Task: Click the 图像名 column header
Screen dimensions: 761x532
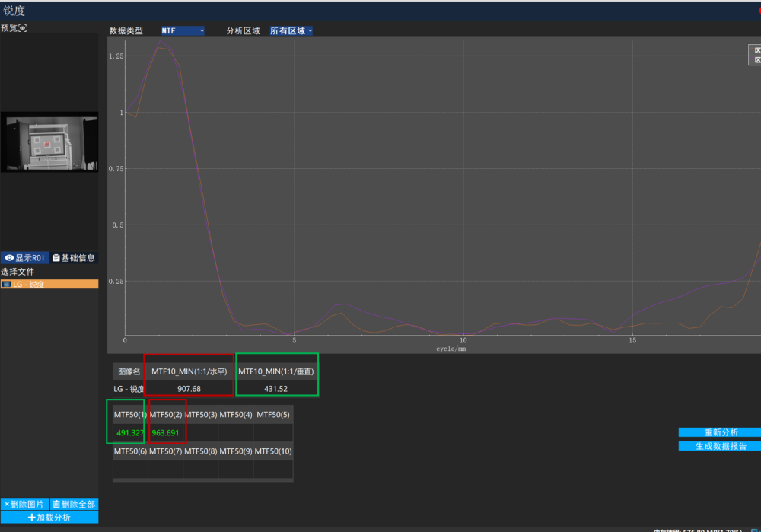Action: tap(128, 371)
